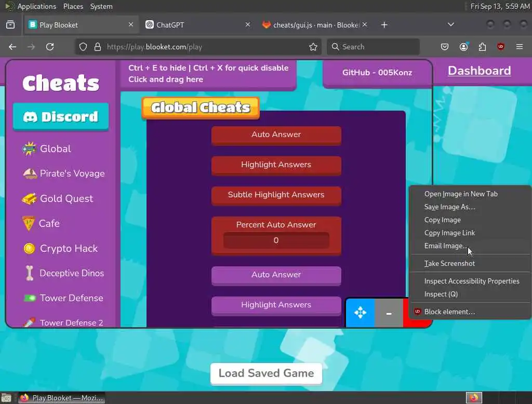This screenshot has width=532, height=404.
Task: Open uBlock Origin toolbar icon
Action: 500,47
